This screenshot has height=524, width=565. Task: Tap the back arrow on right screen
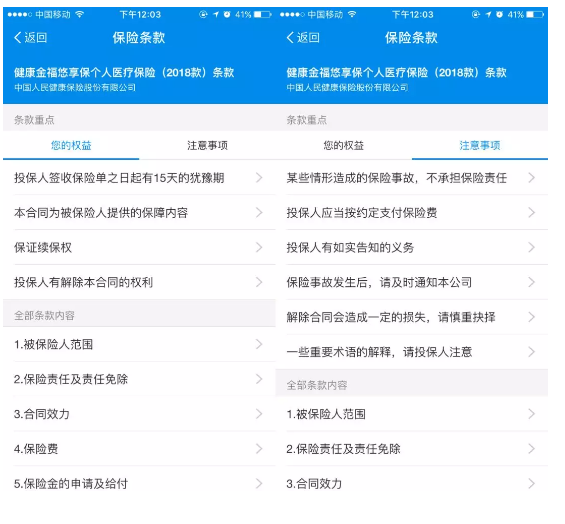coord(290,37)
